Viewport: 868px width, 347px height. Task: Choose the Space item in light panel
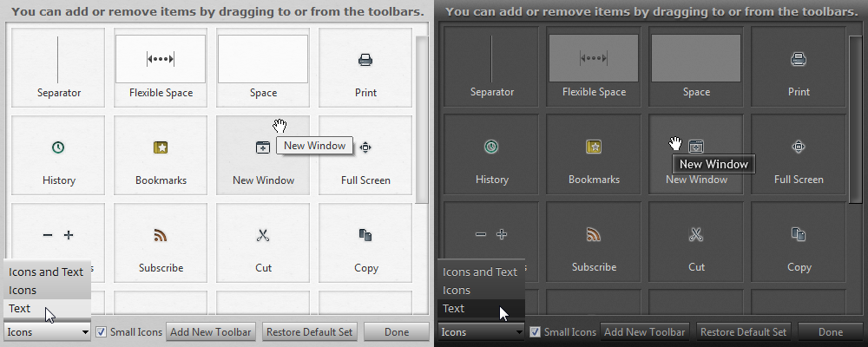(x=263, y=68)
